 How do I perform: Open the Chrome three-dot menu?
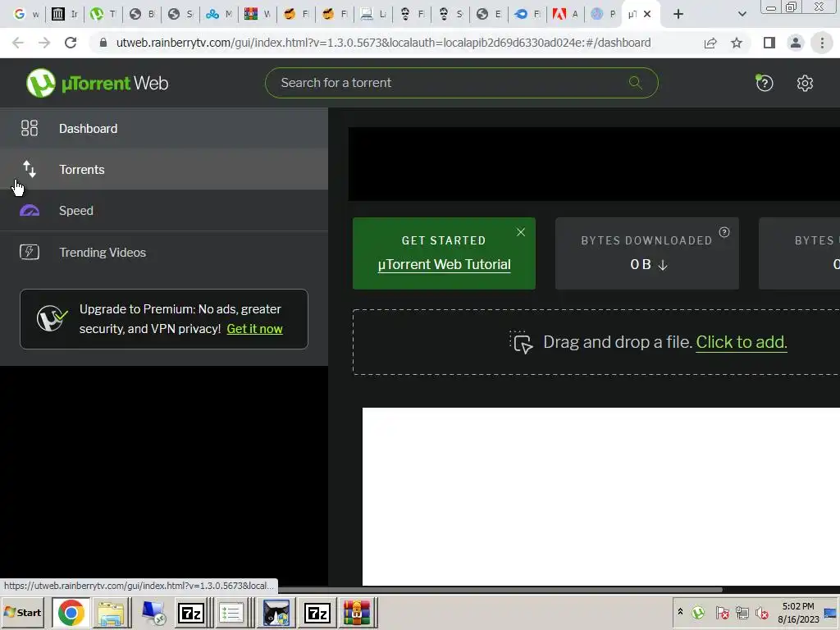[822, 43]
